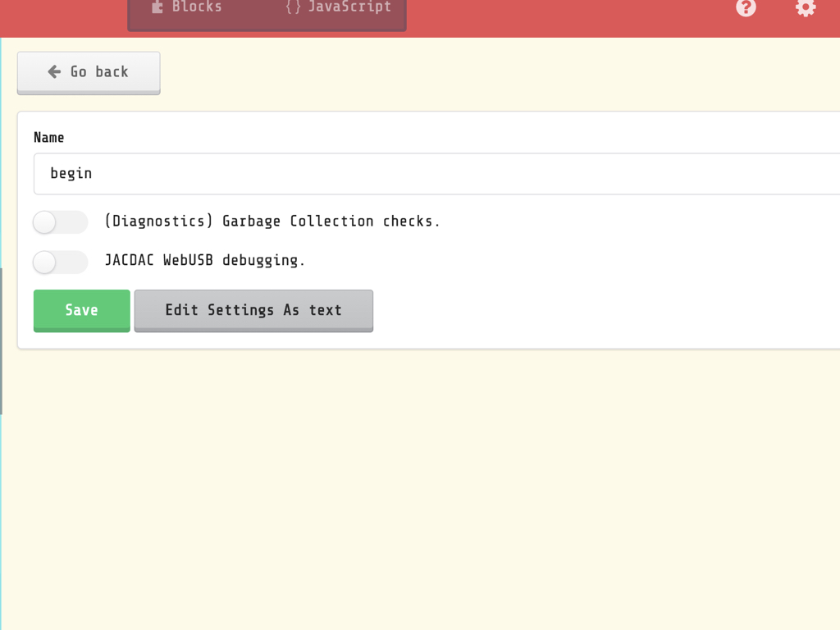This screenshot has width=840, height=630.
Task: Click the "(Diagnostics) Garbage Collection checks." label
Action: (x=272, y=221)
